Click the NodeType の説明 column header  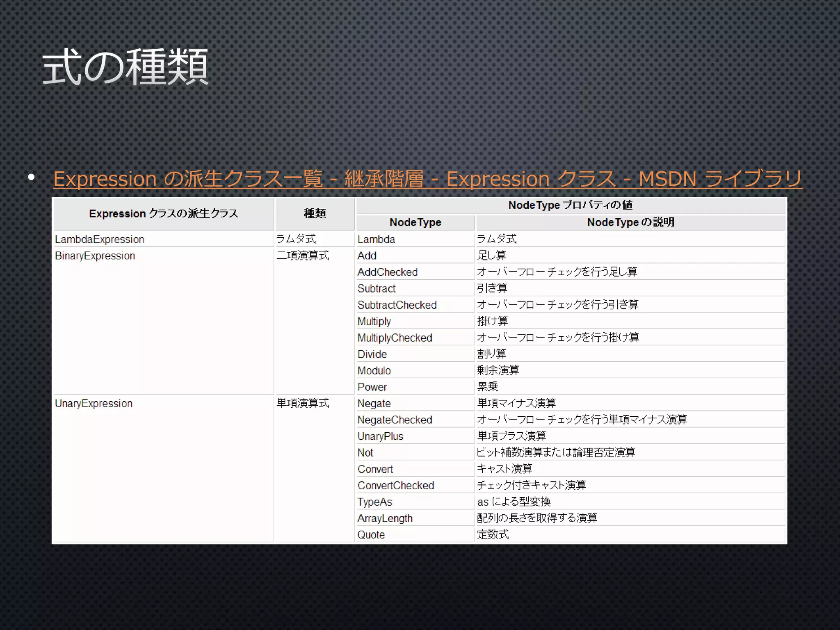pyautogui.click(x=631, y=222)
